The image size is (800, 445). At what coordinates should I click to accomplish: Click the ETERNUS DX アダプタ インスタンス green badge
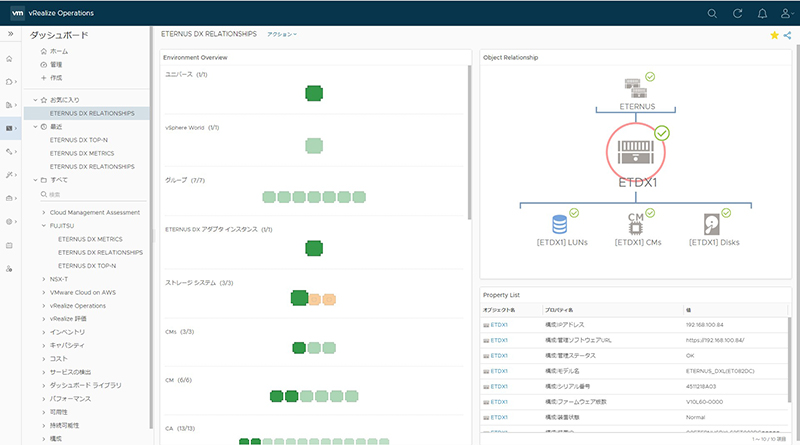click(314, 249)
